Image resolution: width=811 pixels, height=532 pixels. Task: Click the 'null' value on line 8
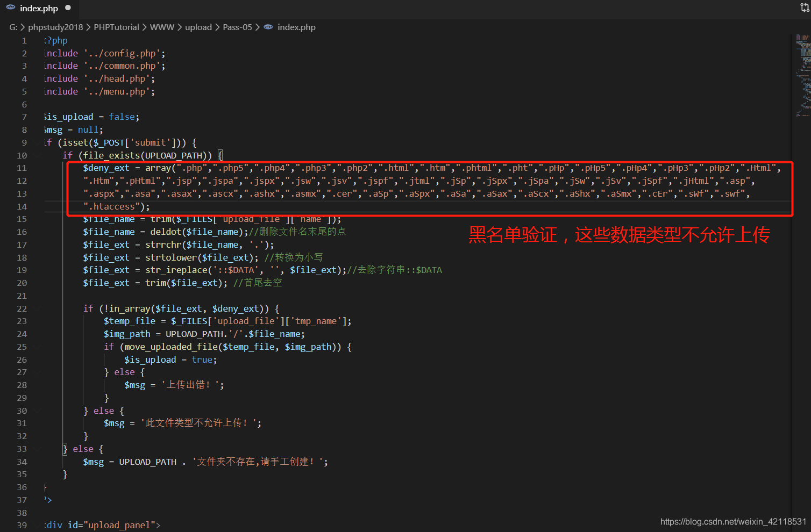[88, 130]
